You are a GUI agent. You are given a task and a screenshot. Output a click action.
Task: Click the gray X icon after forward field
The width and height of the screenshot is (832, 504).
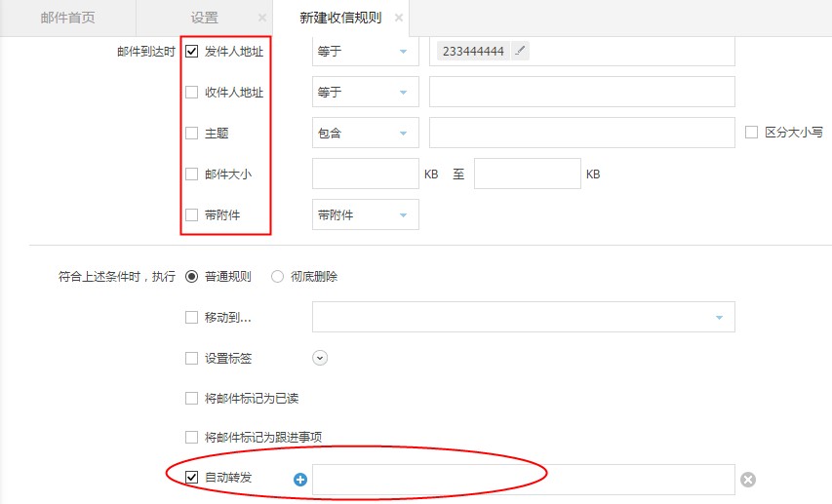[x=747, y=479]
